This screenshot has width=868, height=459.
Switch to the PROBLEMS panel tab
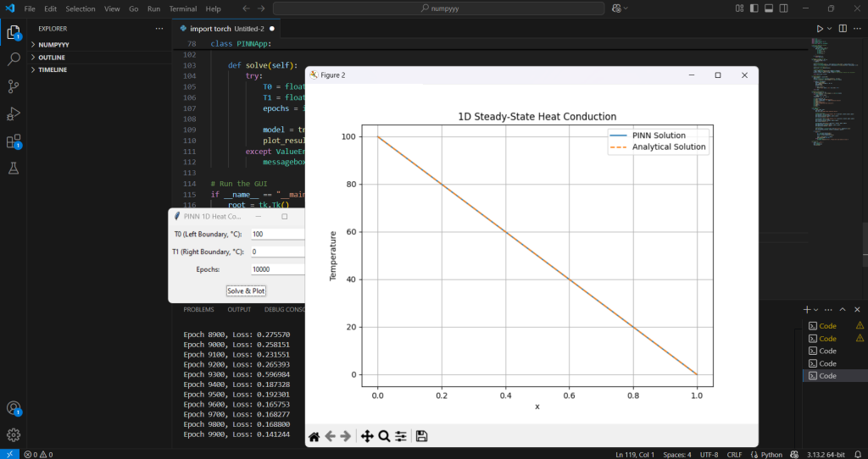point(198,309)
